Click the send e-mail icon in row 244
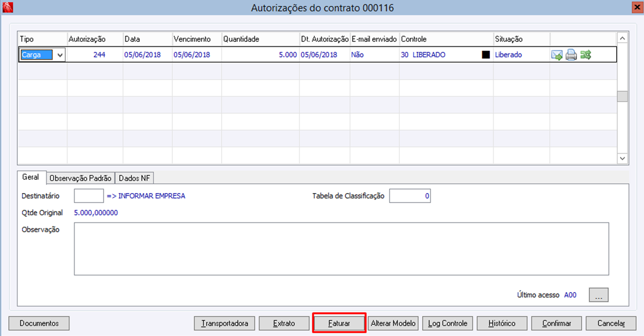The height and width of the screenshot is (336, 644). (x=557, y=55)
